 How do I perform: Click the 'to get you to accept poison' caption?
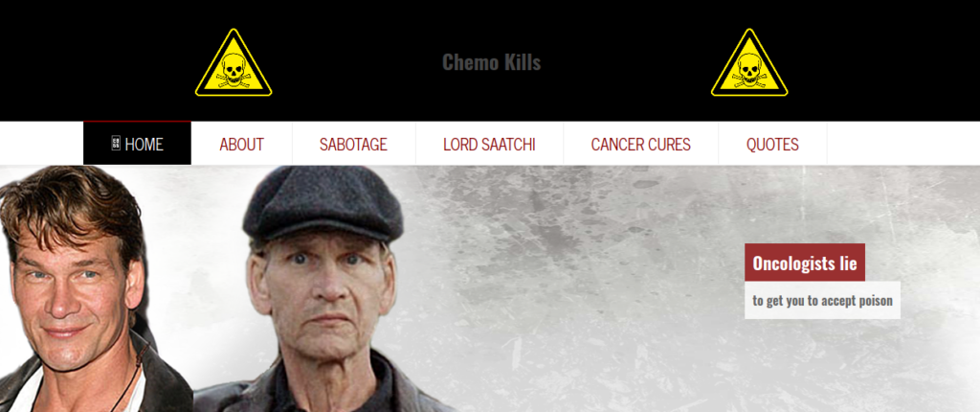822,300
